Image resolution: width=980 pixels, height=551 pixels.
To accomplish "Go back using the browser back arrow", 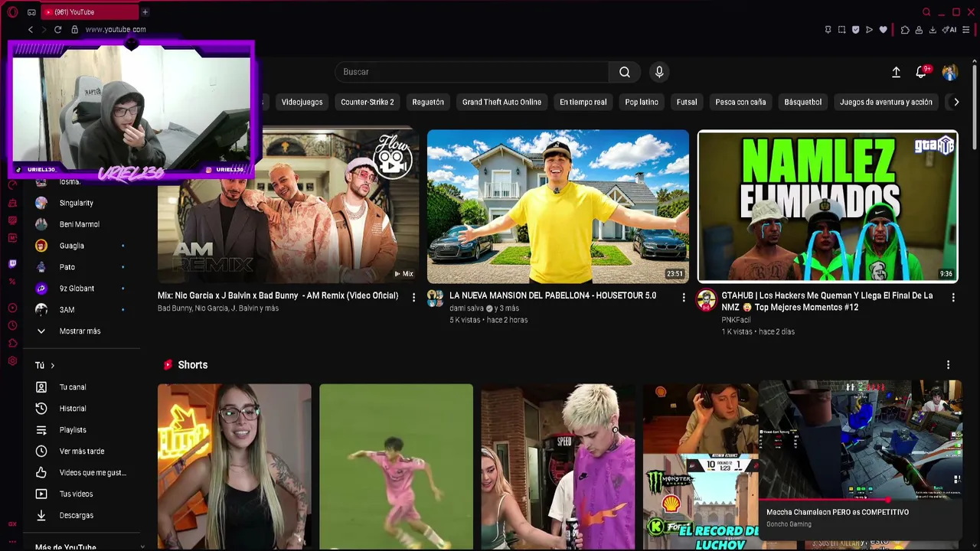I will (x=31, y=30).
